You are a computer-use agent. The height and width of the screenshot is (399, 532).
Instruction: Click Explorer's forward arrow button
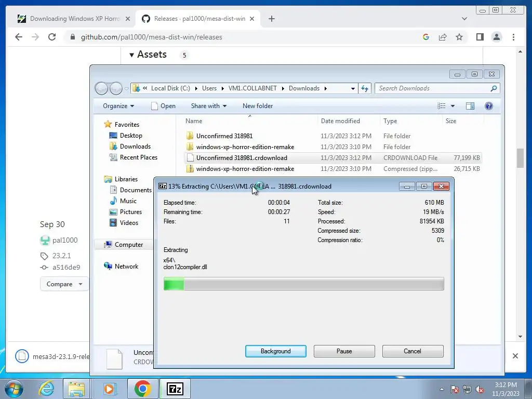[x=116, y=88]
